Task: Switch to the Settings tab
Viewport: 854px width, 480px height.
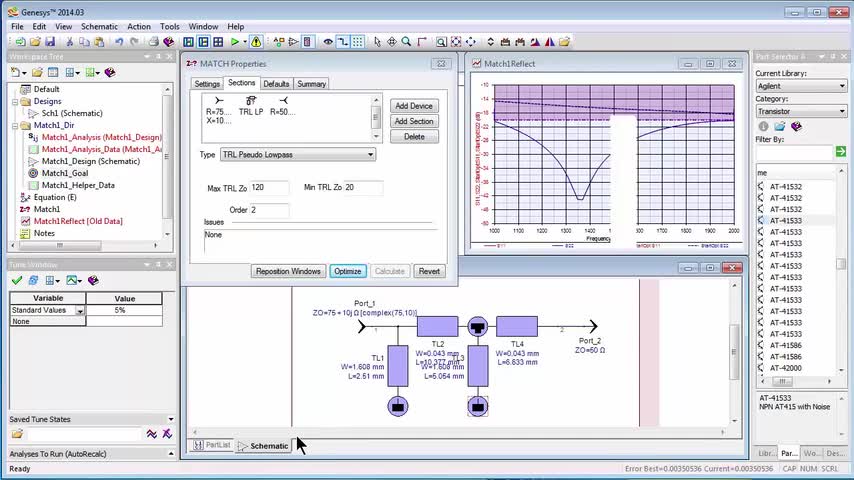Action: [207, 84]
